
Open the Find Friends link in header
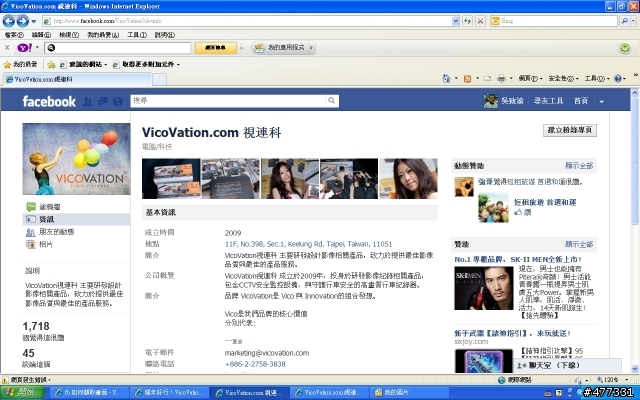click(549, 101)
